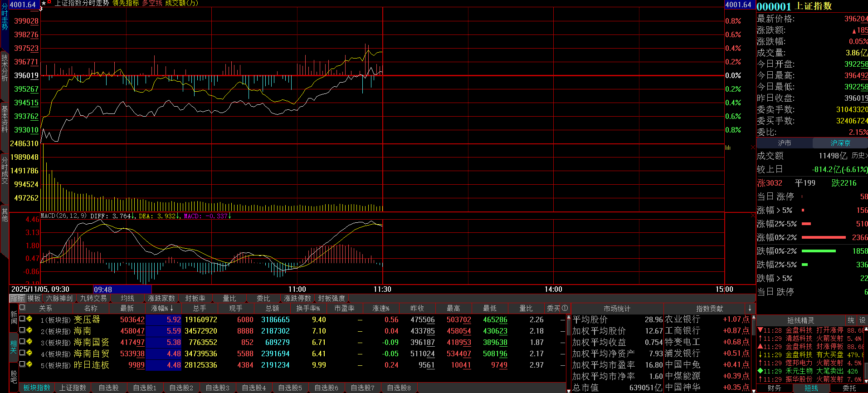This screenshot has width=868, height=393.
Task: Click the star favorite icon above chart
Action: click(44, 3)
